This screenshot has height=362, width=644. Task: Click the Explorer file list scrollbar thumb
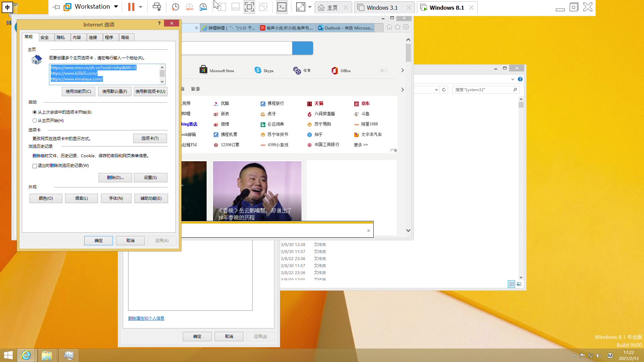pyautogui.click(x=521, y=105)
